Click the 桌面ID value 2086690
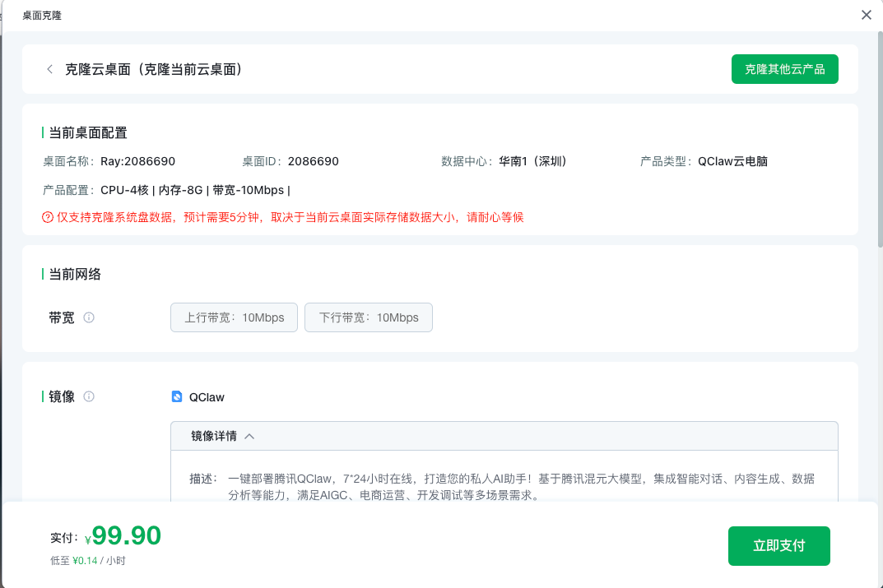This screenshot has height=588, width=883. [x=313, y=161]
